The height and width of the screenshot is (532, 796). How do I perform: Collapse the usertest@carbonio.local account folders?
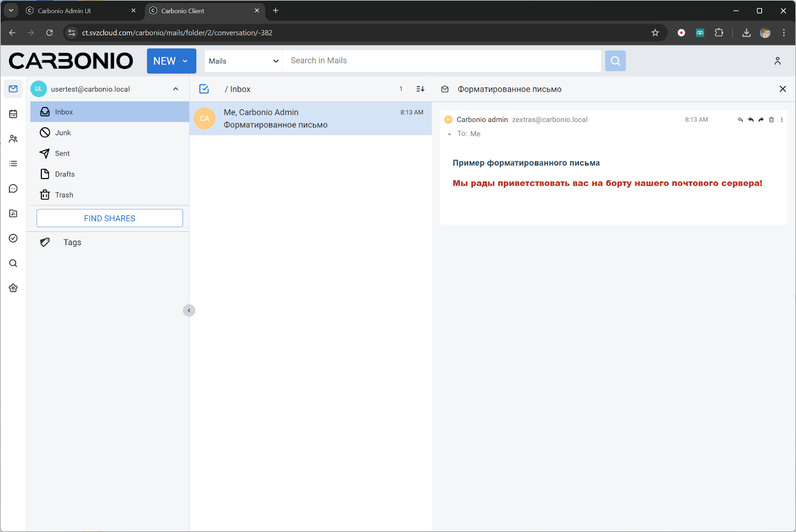(x=176, y=89)
